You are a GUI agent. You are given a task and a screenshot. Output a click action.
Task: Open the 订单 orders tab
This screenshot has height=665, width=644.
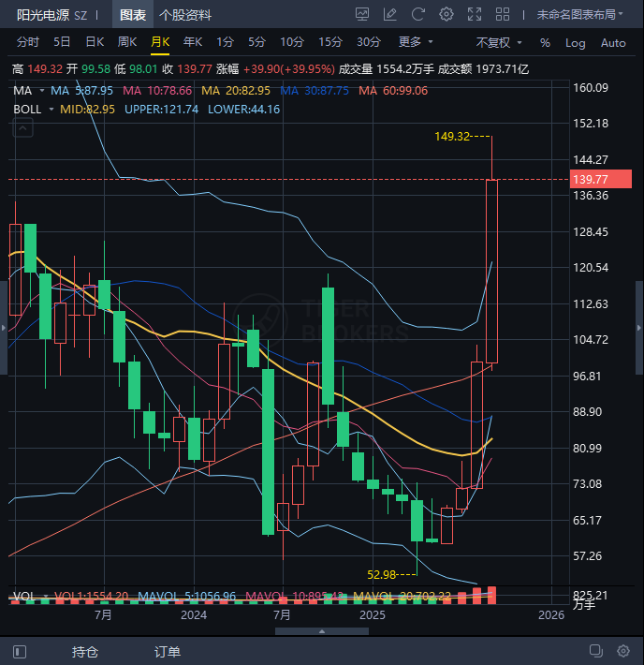(x=167, y=652)
